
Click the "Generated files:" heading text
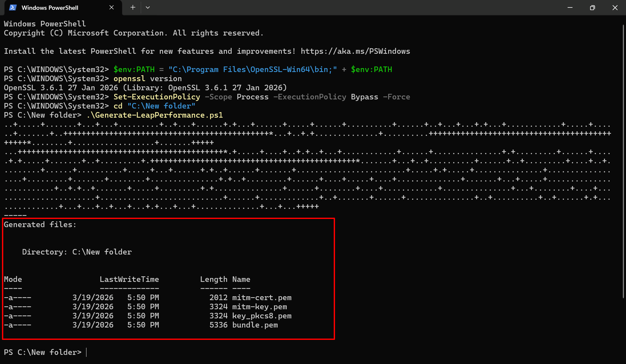click(40, 225)
